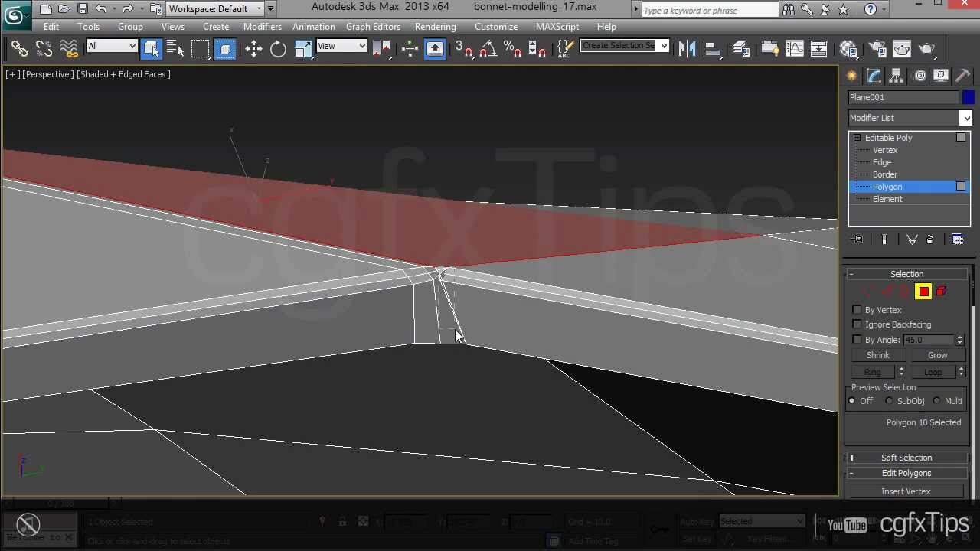Click the Shrink selection button
This screenshot has width=980, height=551.
pos(878,355)
